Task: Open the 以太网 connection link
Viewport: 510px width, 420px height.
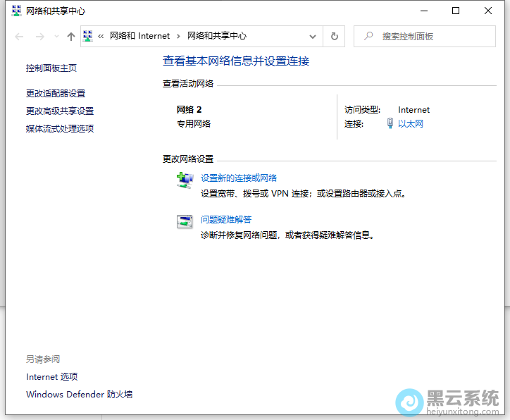Action: (x=411, y=124)
